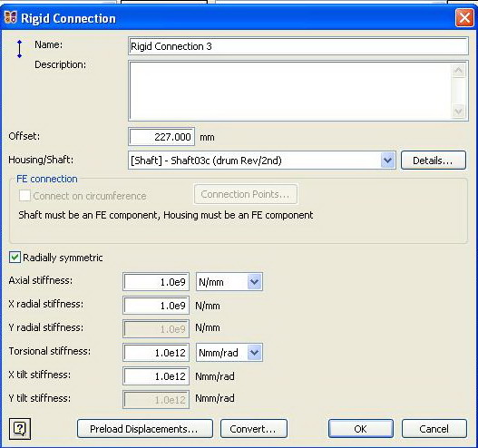Click the Connection Points... button
This screenshot has height=448, width=478.
click(246, 194)
